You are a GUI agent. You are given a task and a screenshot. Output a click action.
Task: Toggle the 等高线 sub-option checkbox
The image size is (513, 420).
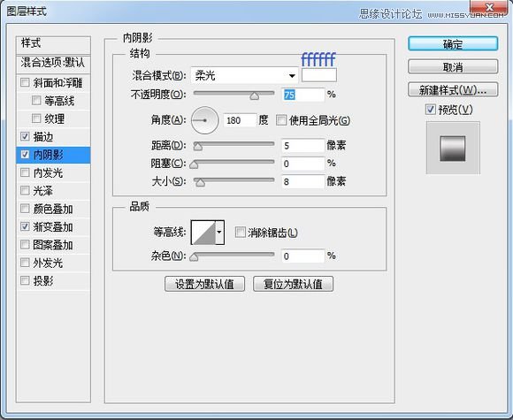click(x=36, y=100)
